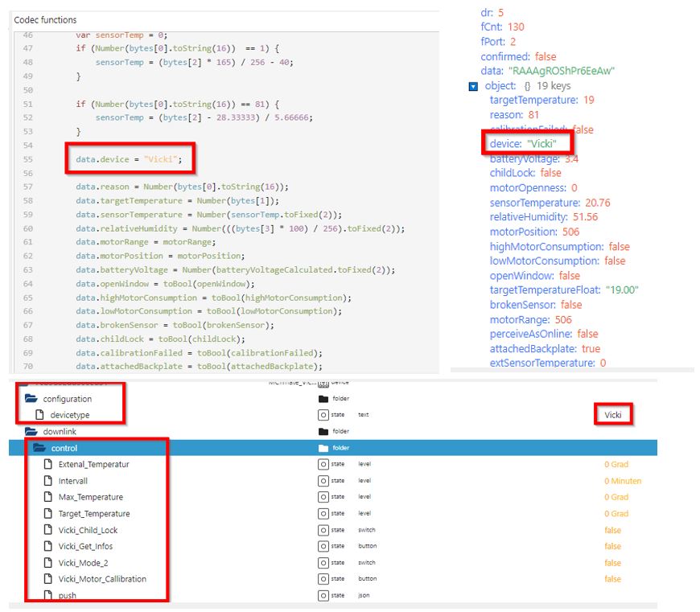Click state icon in Vicki_Mode_2 row
Screen dimensions: 700x612
323,562
